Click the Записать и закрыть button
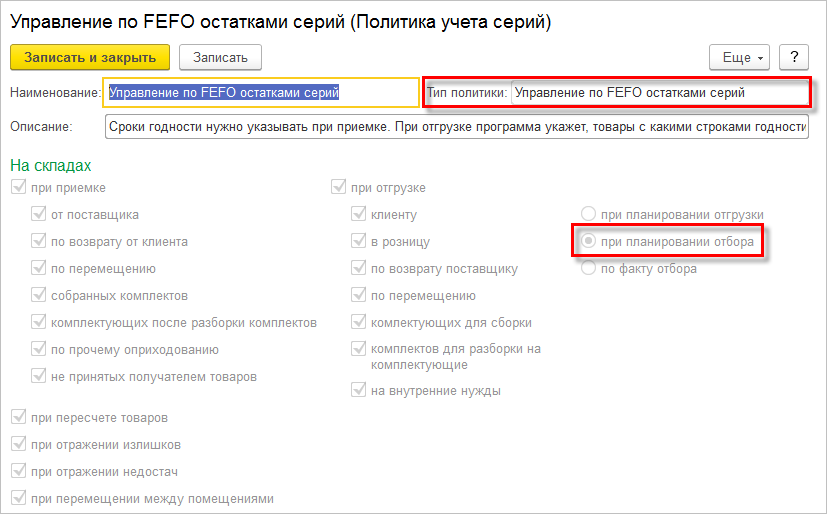Viewport: 827px width, 514px height. coord(90,57)
